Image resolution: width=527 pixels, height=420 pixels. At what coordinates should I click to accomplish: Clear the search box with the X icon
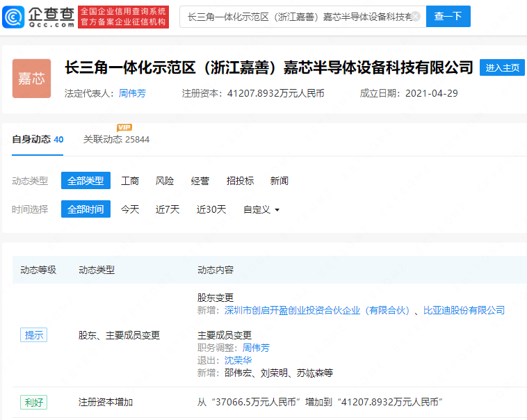point(416,17)
